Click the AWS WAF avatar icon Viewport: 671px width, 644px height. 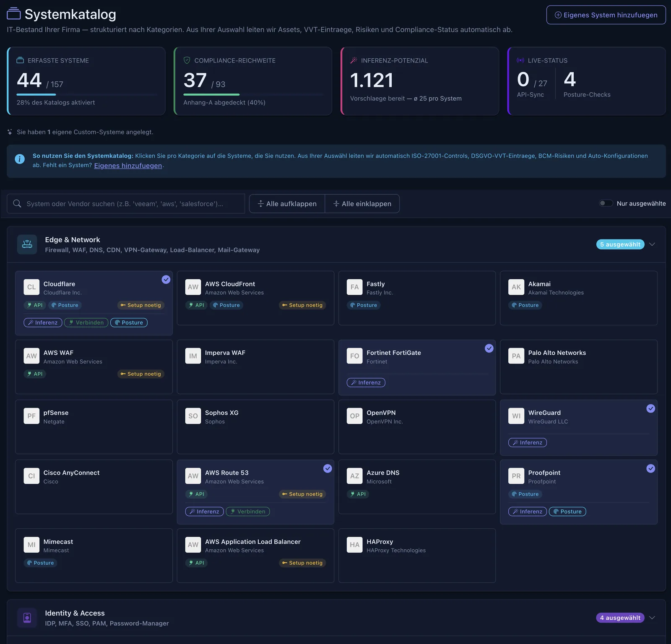[x=31, y=356]
